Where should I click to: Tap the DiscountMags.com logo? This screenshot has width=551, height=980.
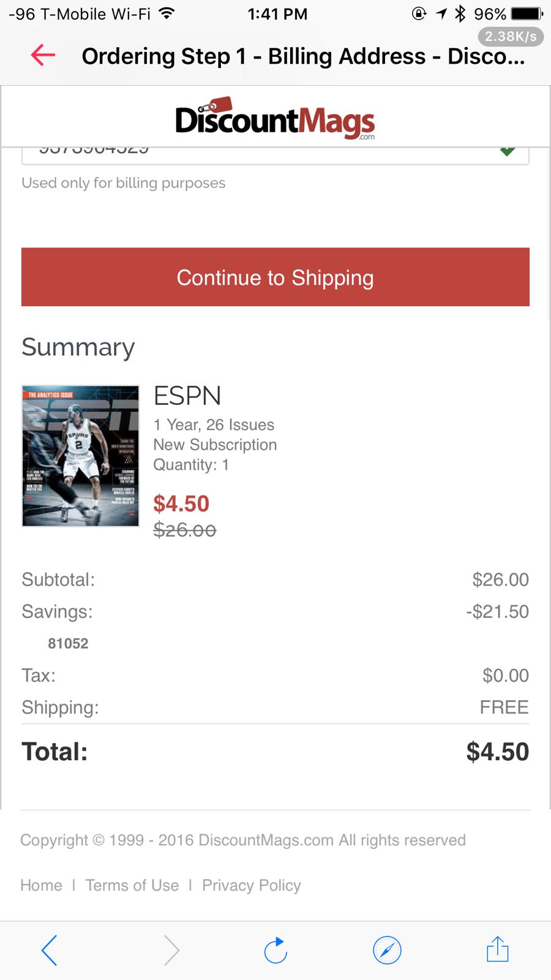[x=275, y=118]
